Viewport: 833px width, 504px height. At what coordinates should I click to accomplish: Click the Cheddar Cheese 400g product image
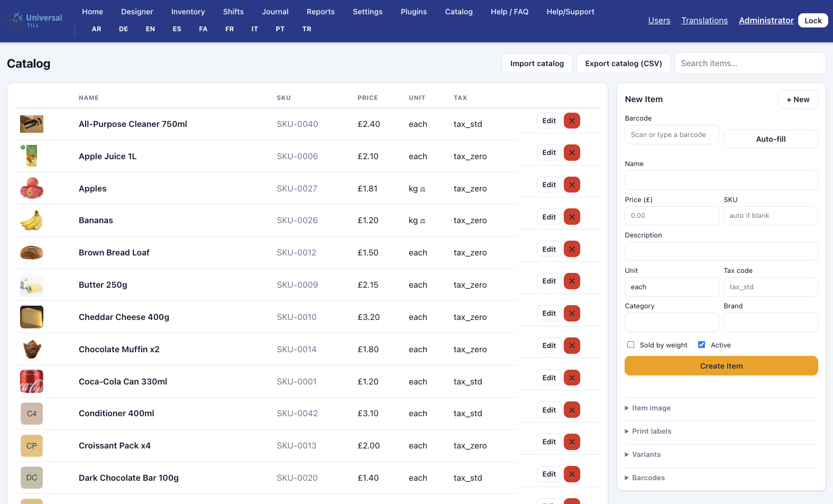tap(32, 317)
